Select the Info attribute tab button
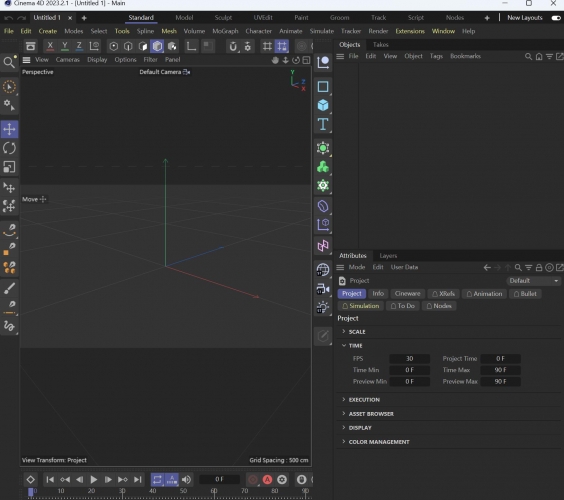This screenshot has width=564, height=500. 378,294
